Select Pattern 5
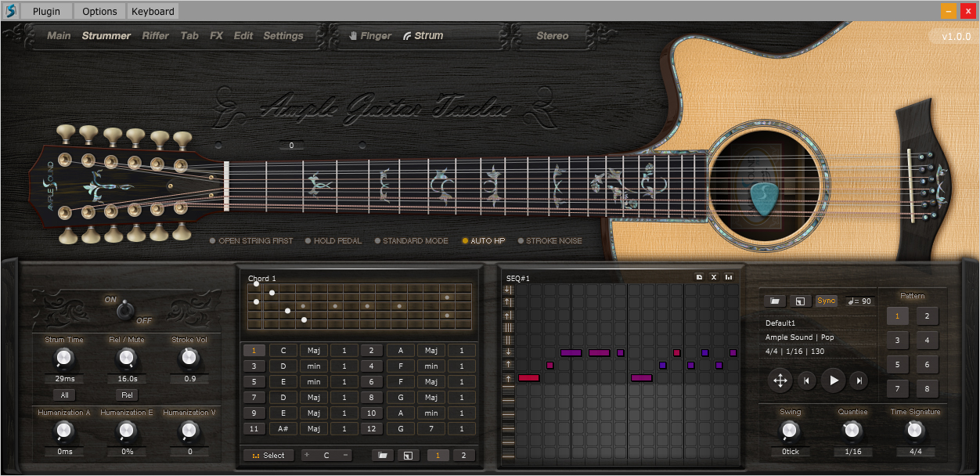 click(897, 363)
